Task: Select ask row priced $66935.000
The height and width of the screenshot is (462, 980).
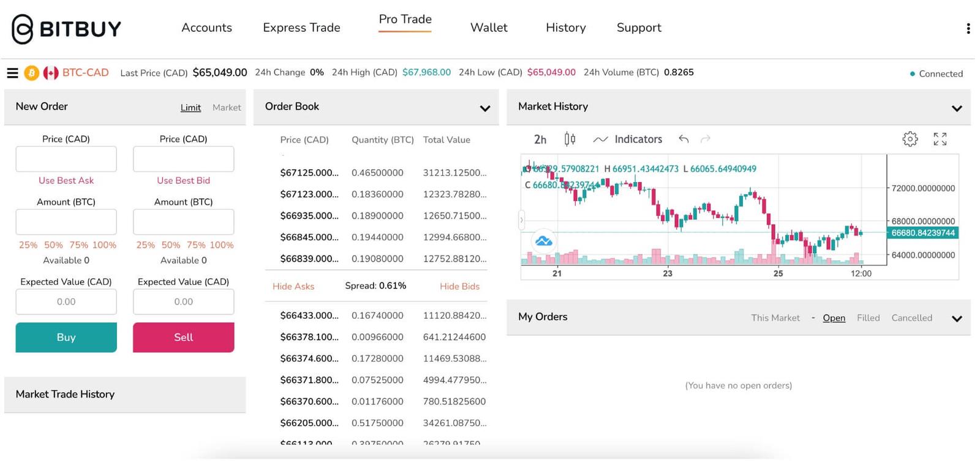Action: pyautogui.click(x=383, y=216)
